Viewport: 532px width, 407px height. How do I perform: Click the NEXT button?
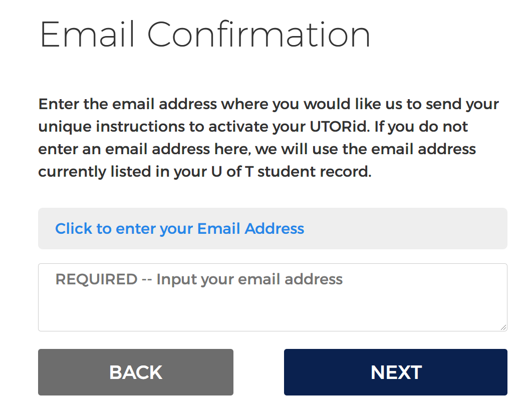[395, 372]
